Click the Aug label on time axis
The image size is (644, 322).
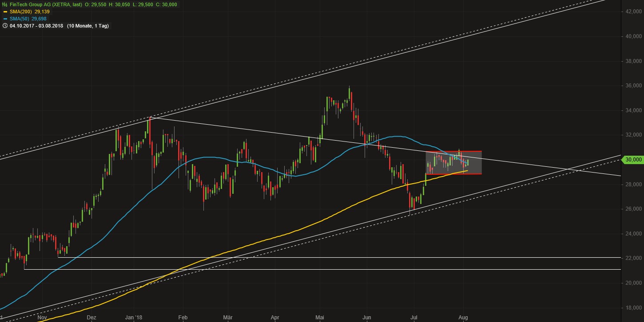463,318
